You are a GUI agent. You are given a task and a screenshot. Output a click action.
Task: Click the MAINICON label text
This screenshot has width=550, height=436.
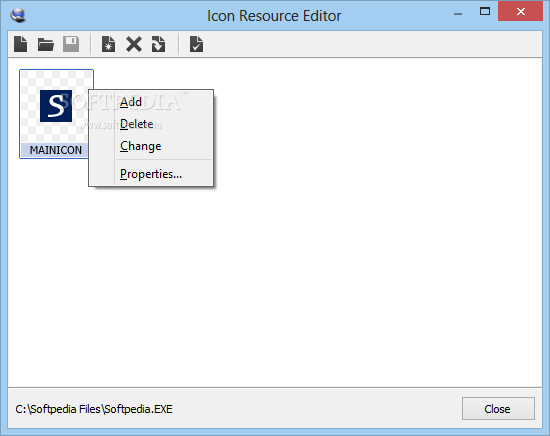tap(56, 150)
